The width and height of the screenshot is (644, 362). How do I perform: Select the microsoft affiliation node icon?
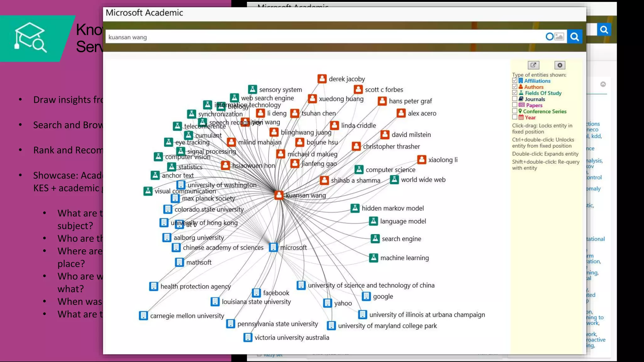tap(273, 247)
